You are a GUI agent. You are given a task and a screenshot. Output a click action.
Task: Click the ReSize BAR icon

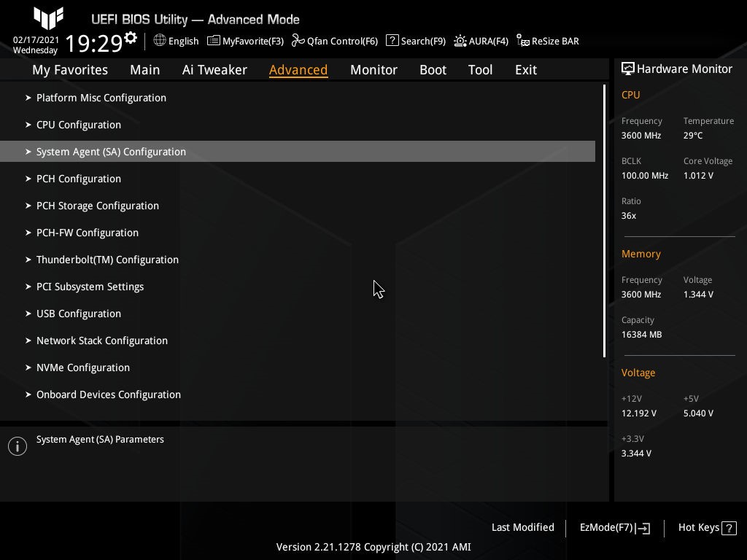point(523,41)
